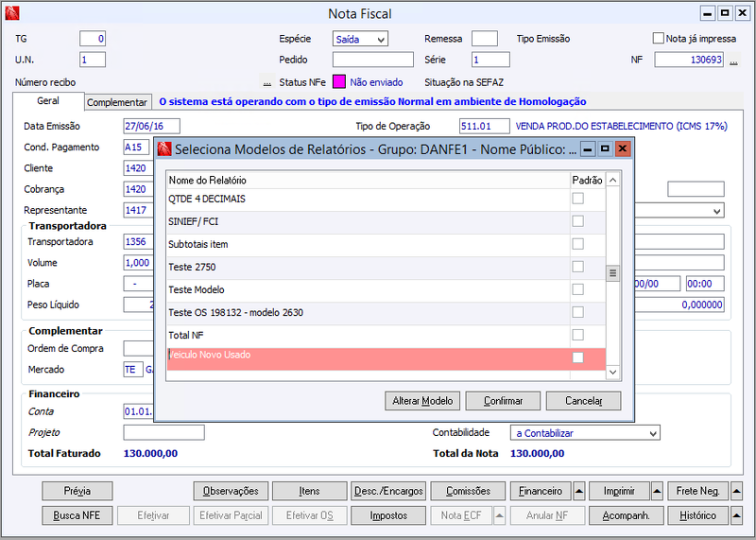Image resolution: width=756 pixels, height=540 pixels.
Task: Click the Impostos button
Action: tap(388, 515)
